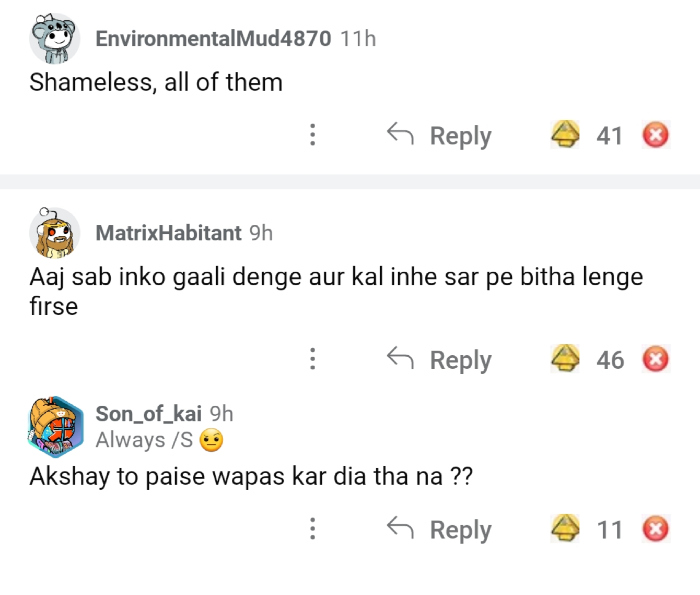This screenshot has width=700, height=595.
Task: Upvote EnvironmentalMud4870's comment
Action: (567, 135)
